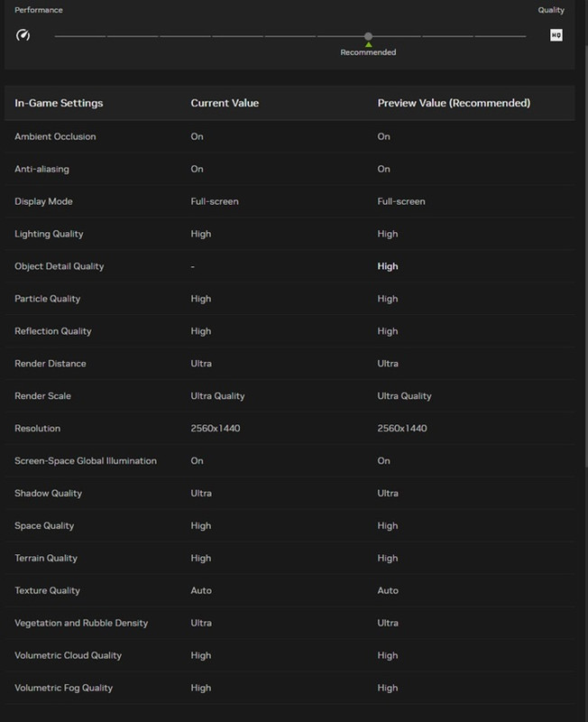588x722 pixels.
Task: Select the Resolution 2560x1440 current value
Action: pos(216,428)
